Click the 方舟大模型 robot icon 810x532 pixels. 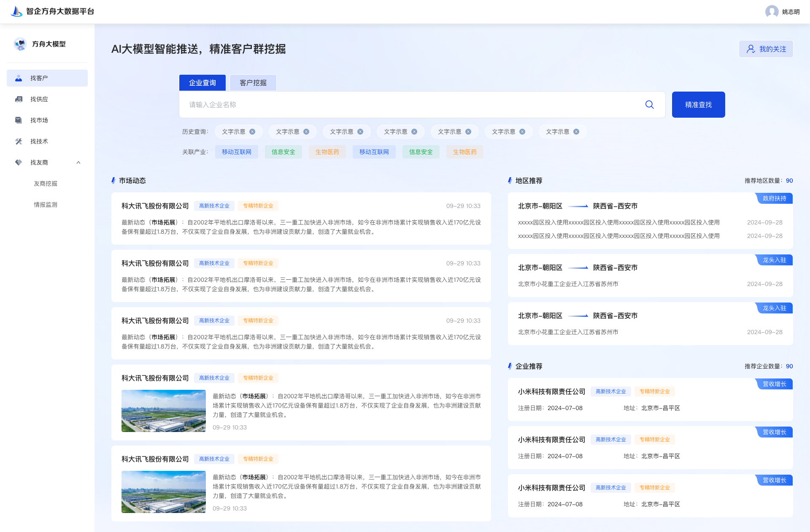[x=20, y=44]
